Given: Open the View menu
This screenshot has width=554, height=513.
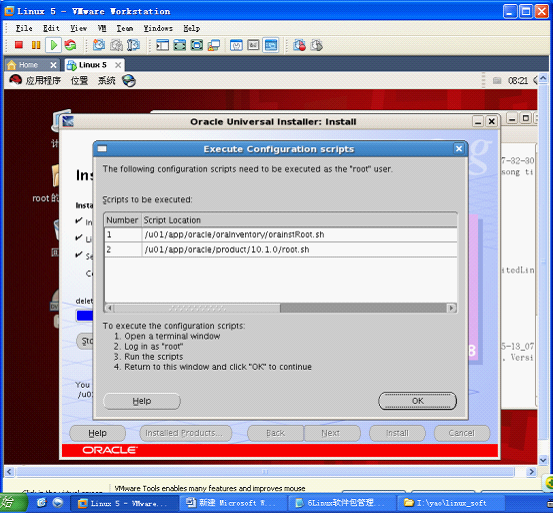Looking at the screenshot, I should tap(78, 28).
